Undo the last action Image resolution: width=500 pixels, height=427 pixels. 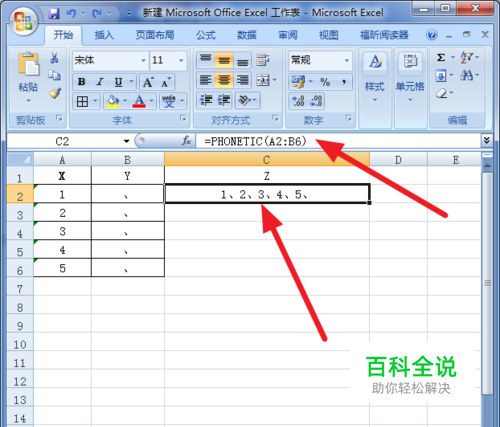pyautogui.click(x=71, y=13)
